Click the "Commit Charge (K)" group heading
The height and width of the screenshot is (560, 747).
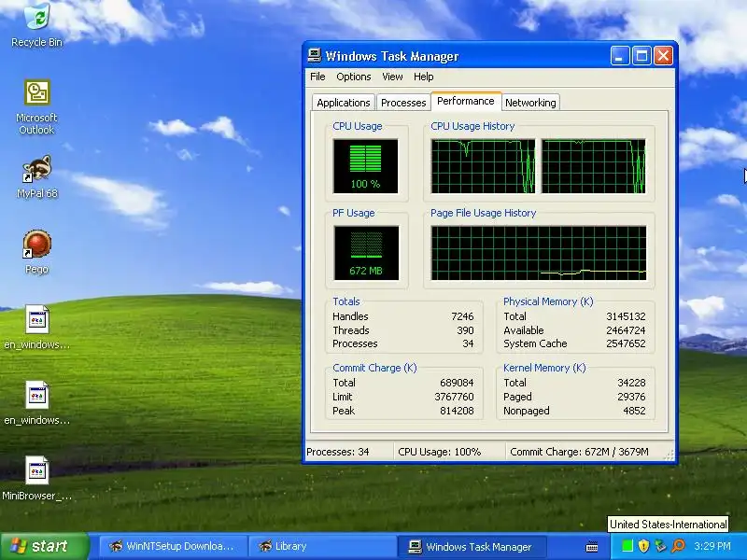click(374, 368)
